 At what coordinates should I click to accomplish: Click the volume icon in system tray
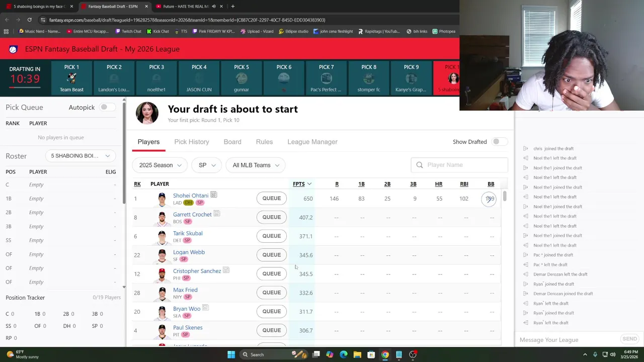612,354
